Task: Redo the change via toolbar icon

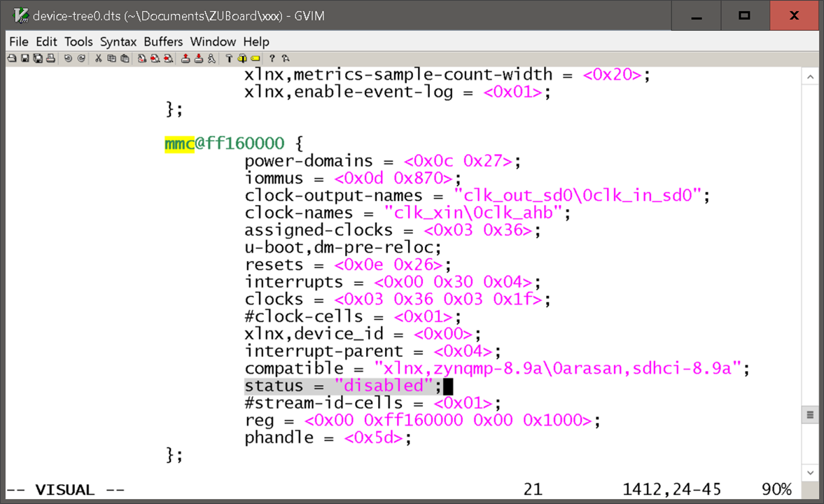Action: click(81, 58)
